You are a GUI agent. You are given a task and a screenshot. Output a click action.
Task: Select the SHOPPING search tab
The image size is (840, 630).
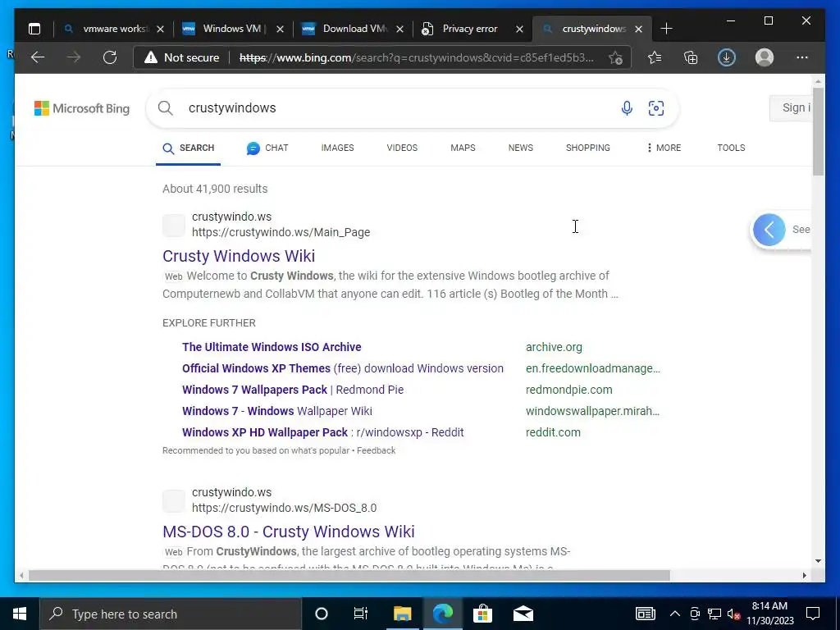(588, 148)
